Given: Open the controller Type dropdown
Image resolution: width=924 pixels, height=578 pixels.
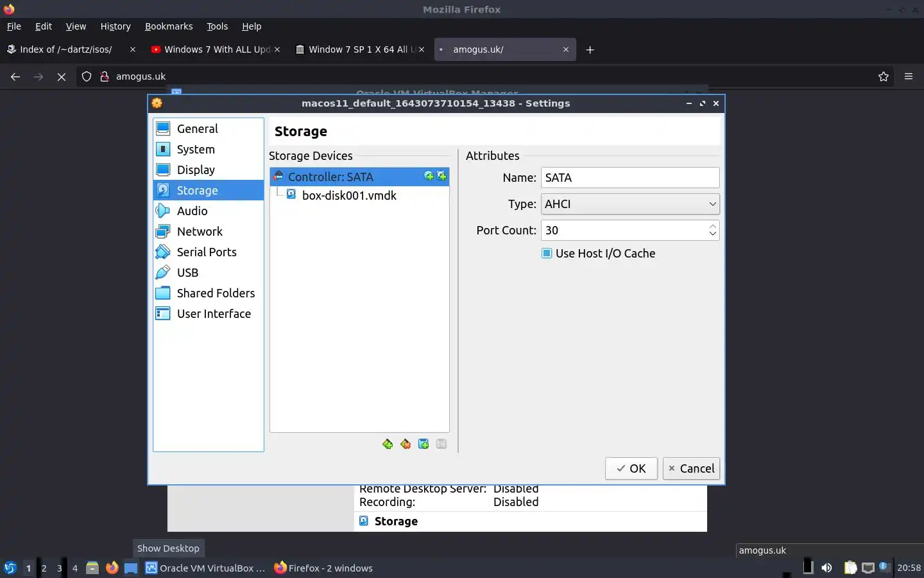Looking at the screenshot, I should (630, 204).
